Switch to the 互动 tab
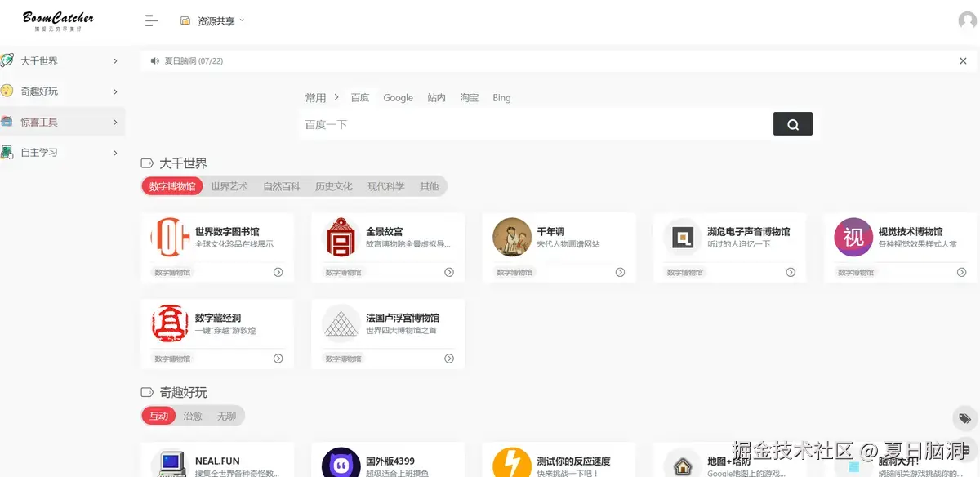This screenshot has height=477, width=980. click(159, 416)
